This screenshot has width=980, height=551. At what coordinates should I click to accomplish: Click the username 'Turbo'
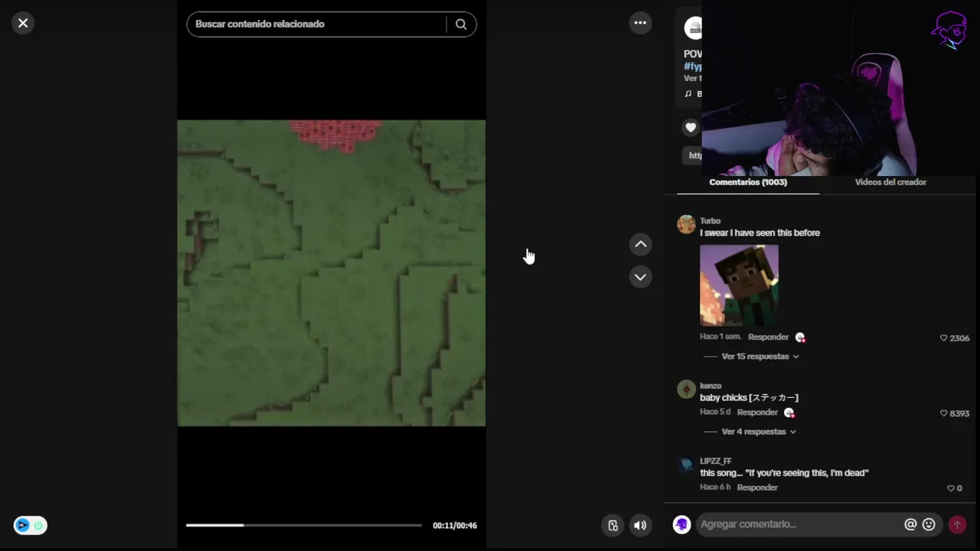tap(710, 221)
